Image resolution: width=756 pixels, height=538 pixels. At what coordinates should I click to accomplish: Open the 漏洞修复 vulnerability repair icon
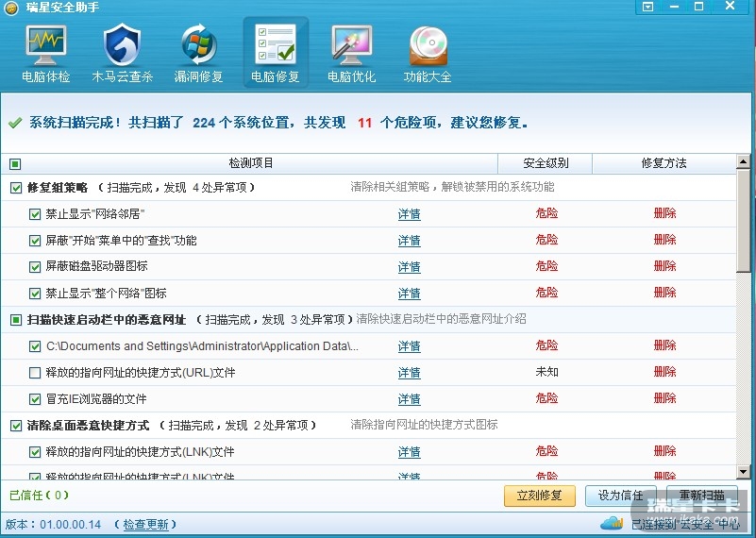point(198,53)
